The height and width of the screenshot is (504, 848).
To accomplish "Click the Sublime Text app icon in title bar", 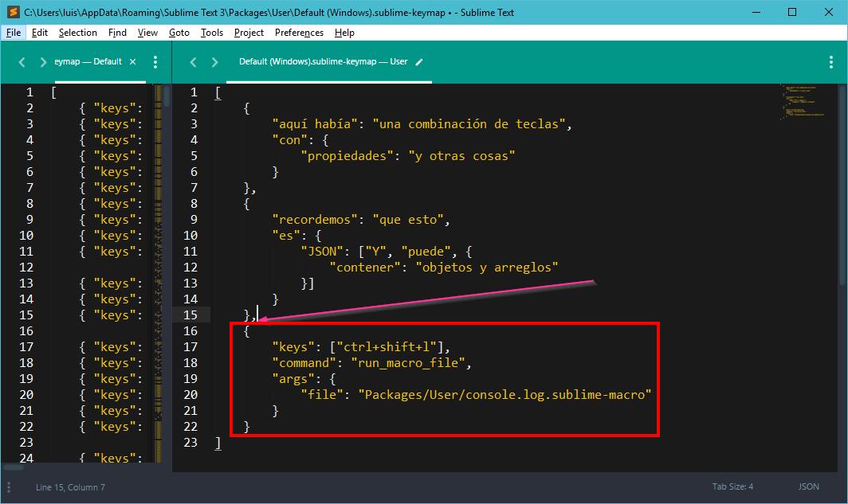I will [13, 12].
